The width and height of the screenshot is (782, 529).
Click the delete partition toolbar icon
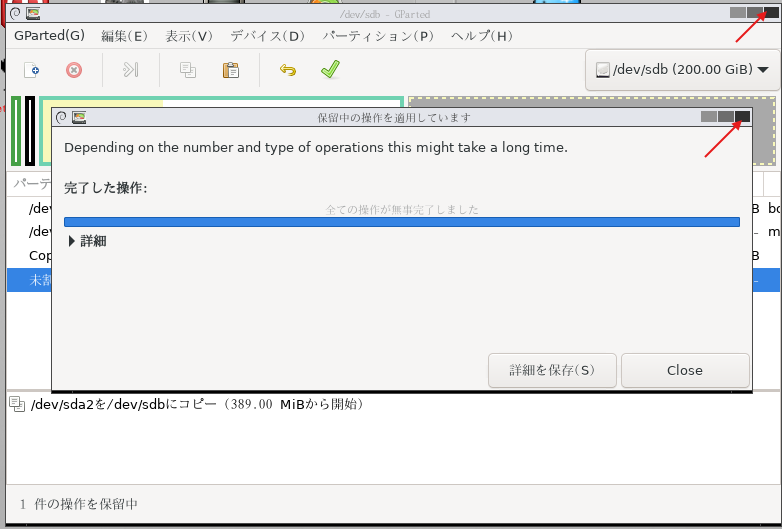tap(73, 70)
